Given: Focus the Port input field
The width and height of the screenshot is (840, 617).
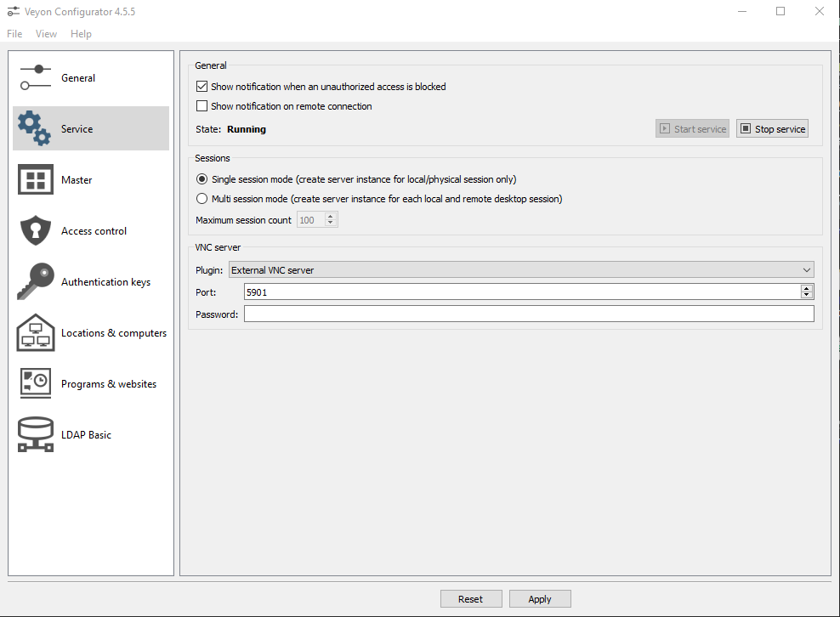Looking at the screenshot, I should [522, 292].
